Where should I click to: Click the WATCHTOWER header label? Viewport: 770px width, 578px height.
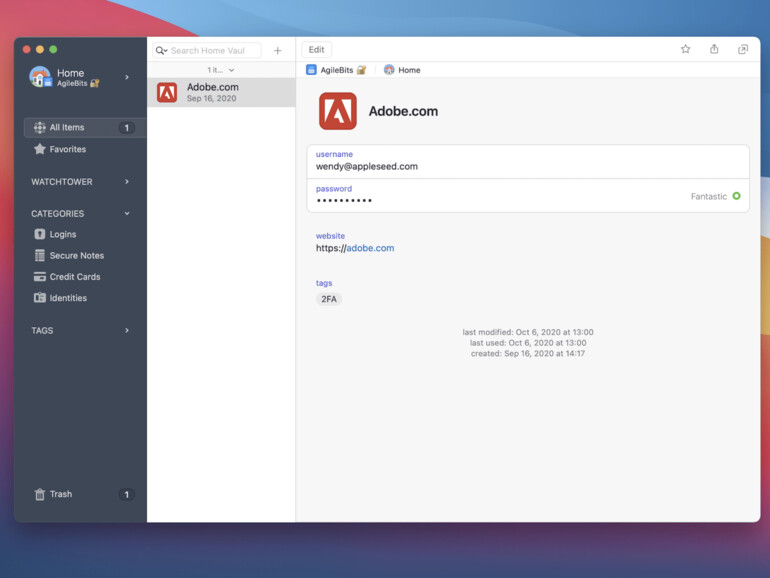click(62, 182)
